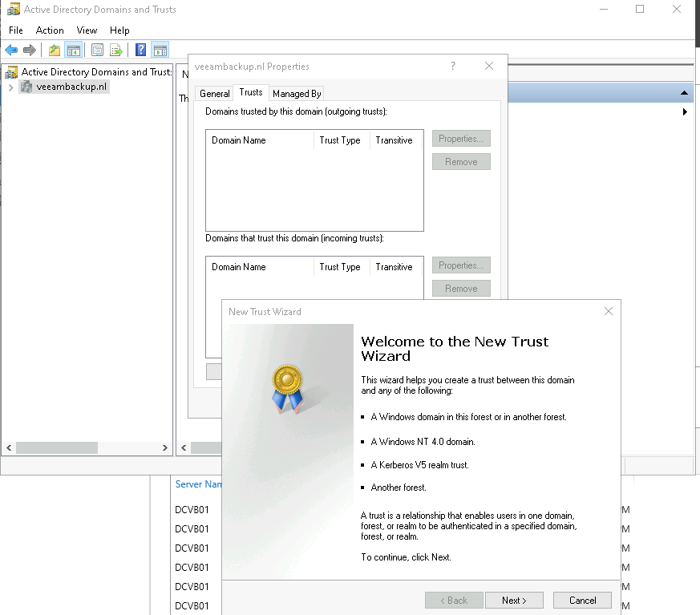700x615 pixels.
Task: Collapse the Actions pane section arrow
Action: 684,93
